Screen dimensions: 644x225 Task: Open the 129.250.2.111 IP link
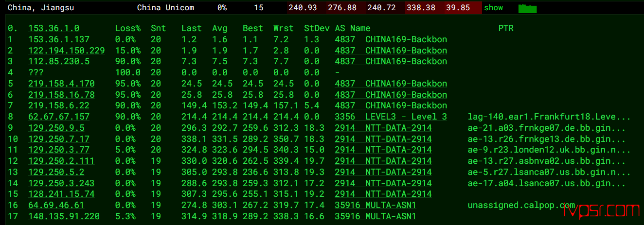point(61,161)
